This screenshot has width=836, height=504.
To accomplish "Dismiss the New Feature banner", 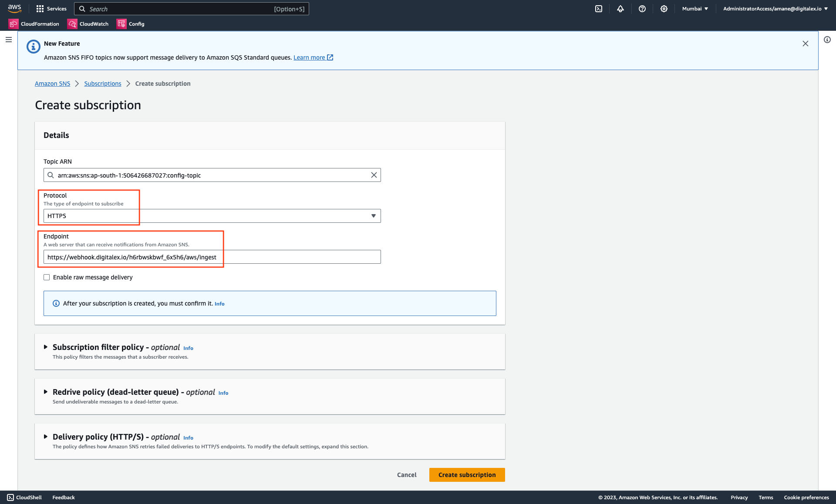I will (805, 44).
